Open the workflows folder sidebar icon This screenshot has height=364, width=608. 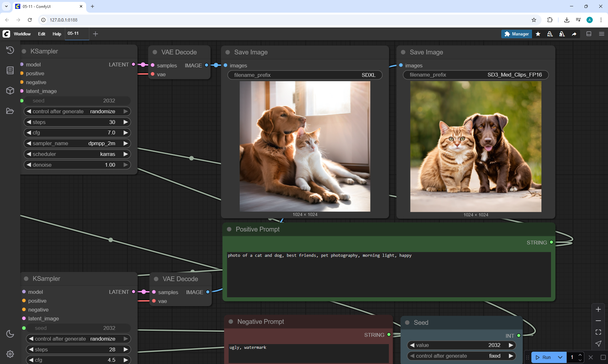[x=10, y=111]
